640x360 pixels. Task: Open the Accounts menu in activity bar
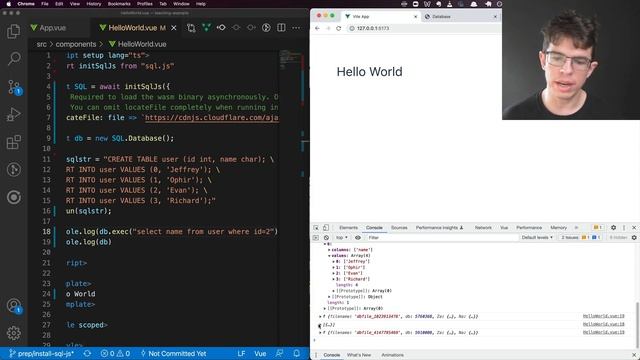click(14, 305)
